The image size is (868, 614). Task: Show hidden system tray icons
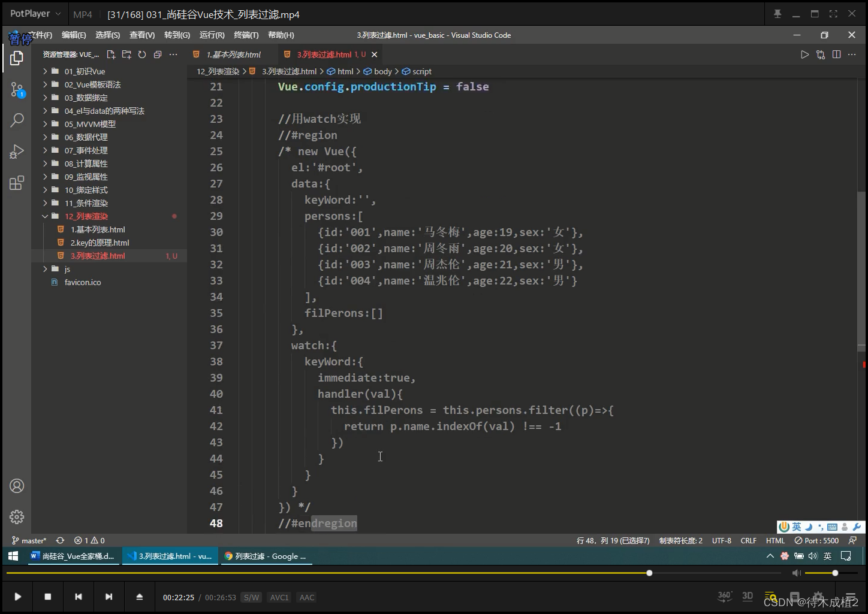click(x=770, y=556)
